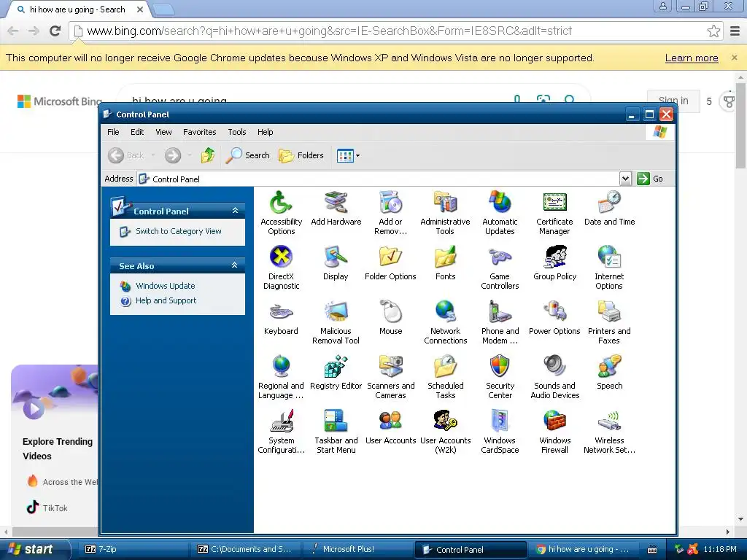Open Windows Update link in See Also
This screenshot has width=747, height=560.
coord(166,286)
